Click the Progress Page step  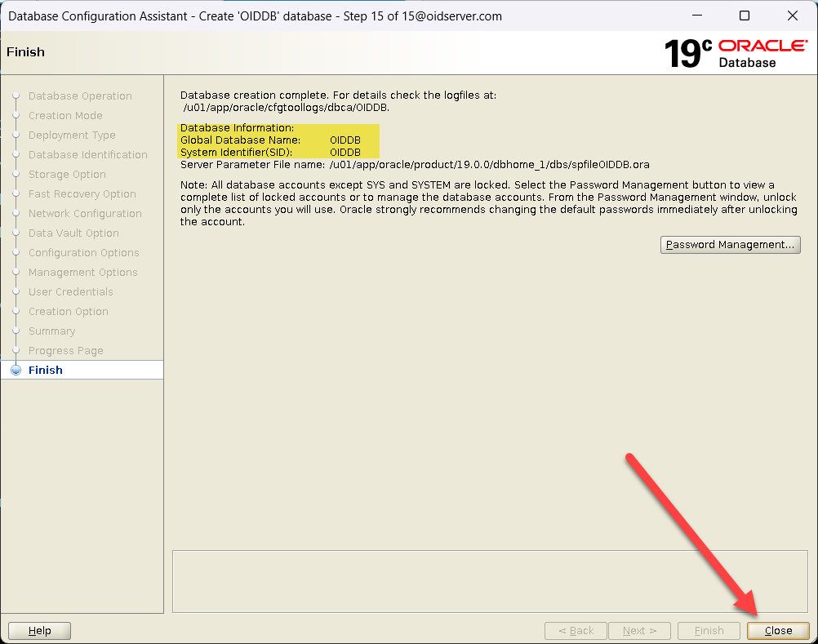click(65, 350)
